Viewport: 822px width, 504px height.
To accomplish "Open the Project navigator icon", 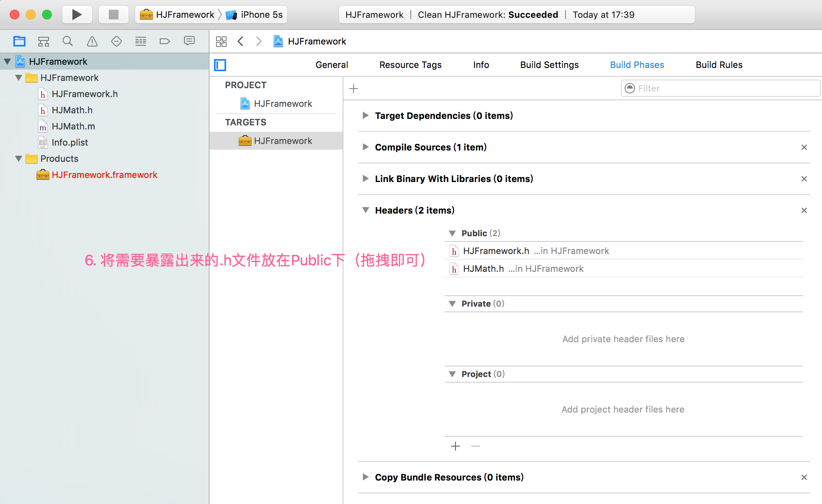I will [19, 41].
